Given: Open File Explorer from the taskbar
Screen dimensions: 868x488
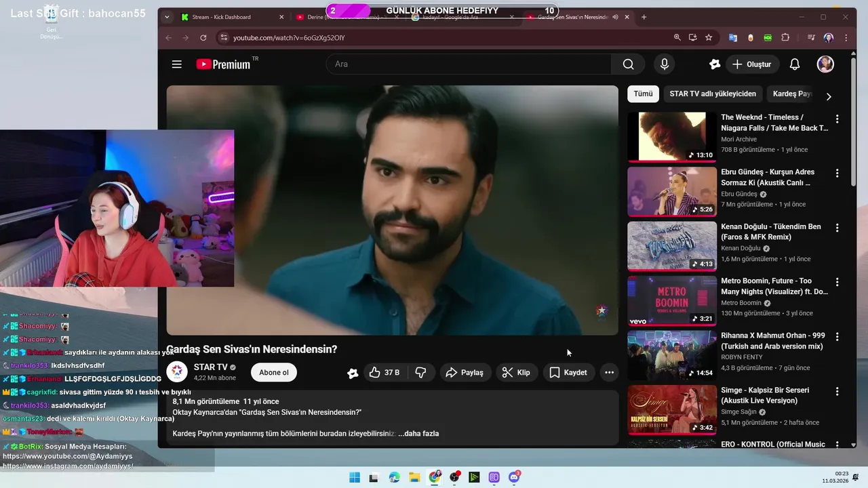Looking at the screenshot, I should (414, 477).
